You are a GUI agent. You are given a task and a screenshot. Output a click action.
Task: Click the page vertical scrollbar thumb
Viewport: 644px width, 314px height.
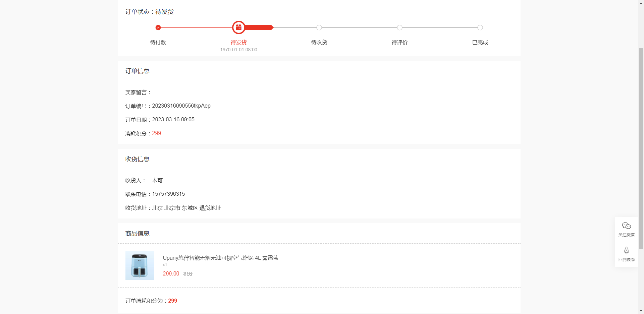point(641,148)
